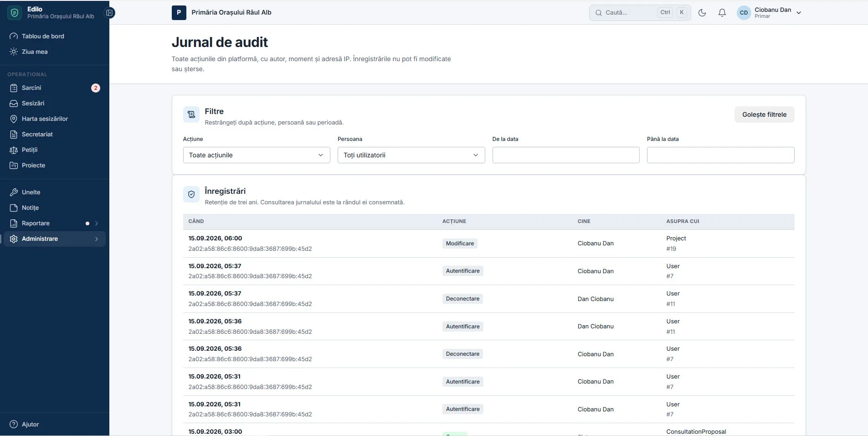Image resolution: width=868 pixels, height=436 pixels.
Task: Click the Ziua mea sun icon
Action: 14,52
